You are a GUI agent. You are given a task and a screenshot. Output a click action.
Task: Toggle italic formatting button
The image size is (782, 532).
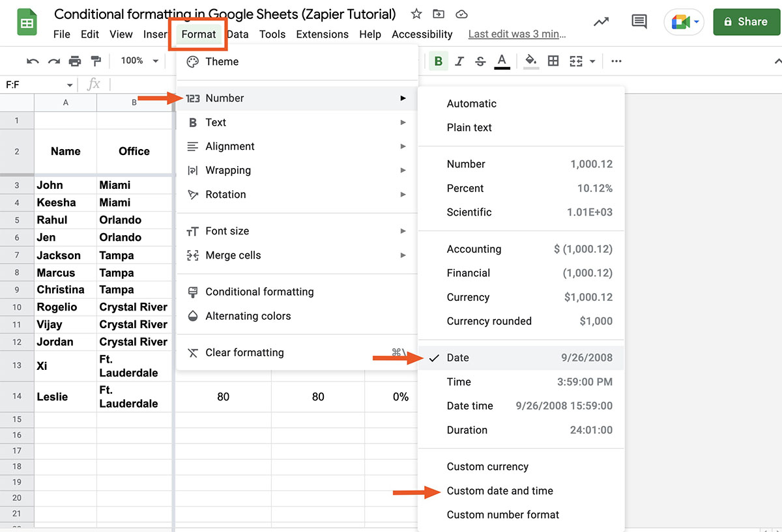(459, 61)
